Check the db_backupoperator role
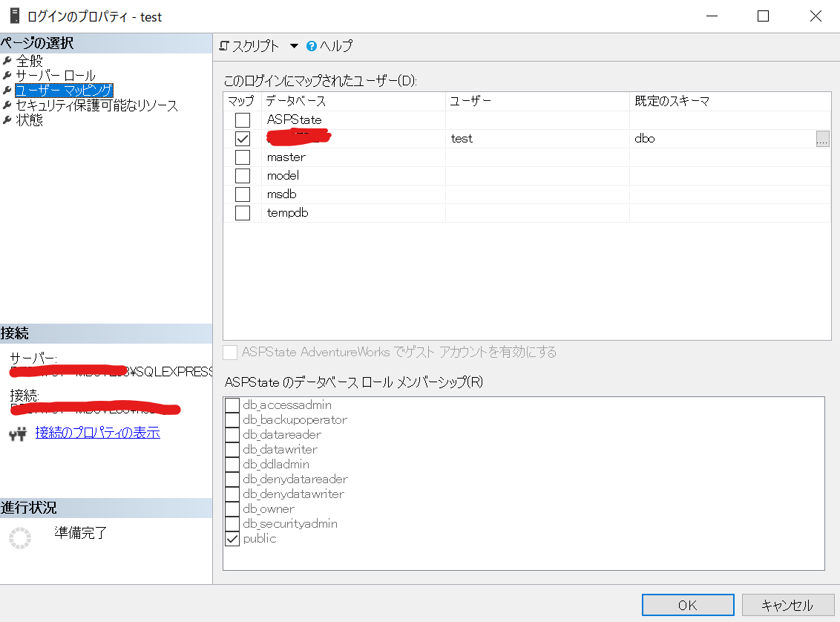 click(232, 420)
